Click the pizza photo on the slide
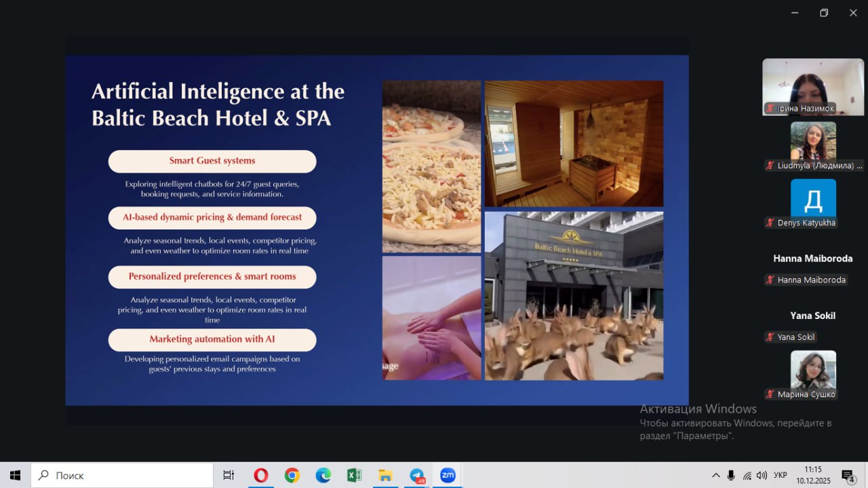 (431, 166)
